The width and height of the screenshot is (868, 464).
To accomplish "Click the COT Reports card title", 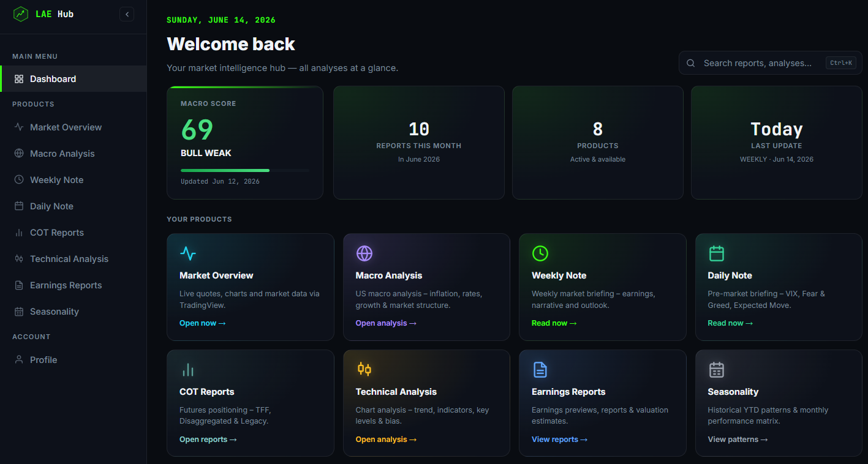I will click(x=207, y=392).
